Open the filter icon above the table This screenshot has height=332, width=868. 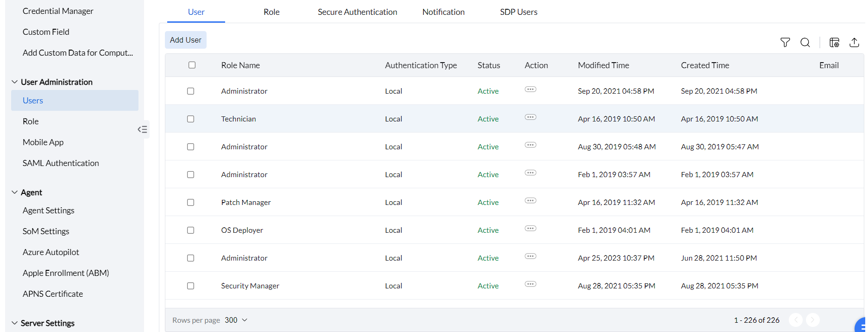point(785,43)
